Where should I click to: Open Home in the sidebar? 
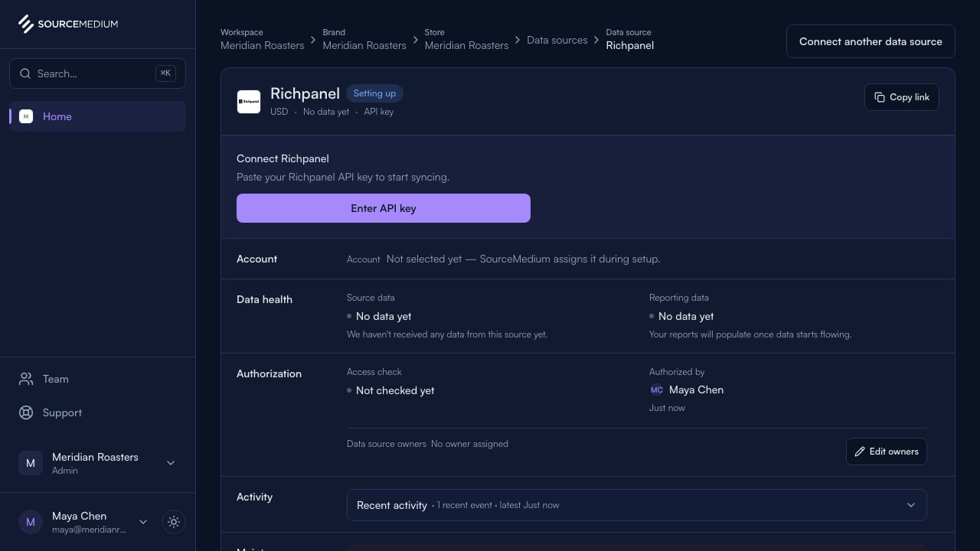(x=97, y=116)
